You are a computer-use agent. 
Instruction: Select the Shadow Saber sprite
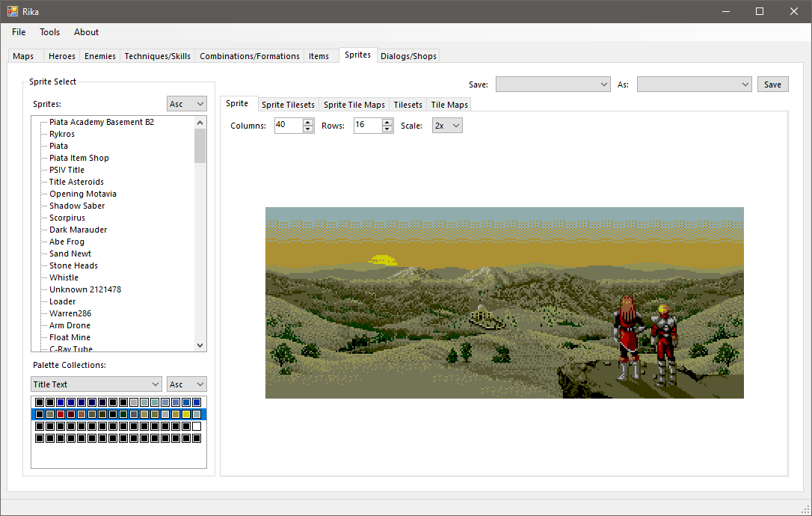pos(77,206)
